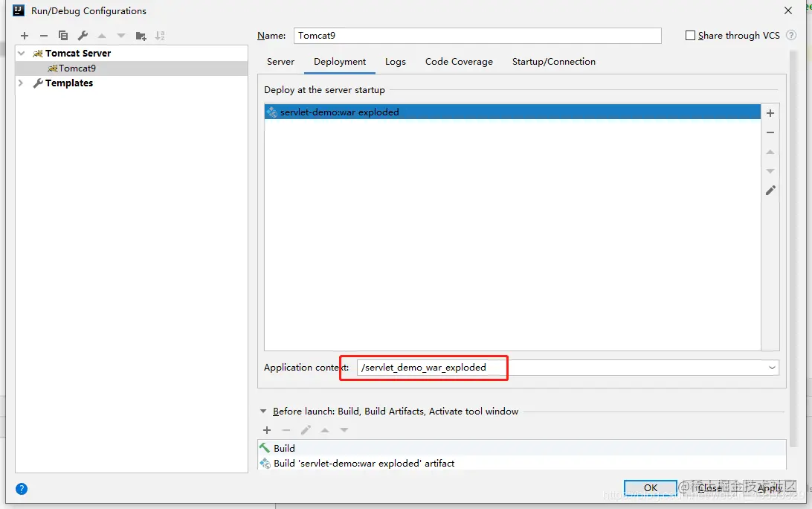Select Build 'servlet-demo:war exploded' artifact task
The width and height of the screenshot is (812, 509).
[521, 464]
